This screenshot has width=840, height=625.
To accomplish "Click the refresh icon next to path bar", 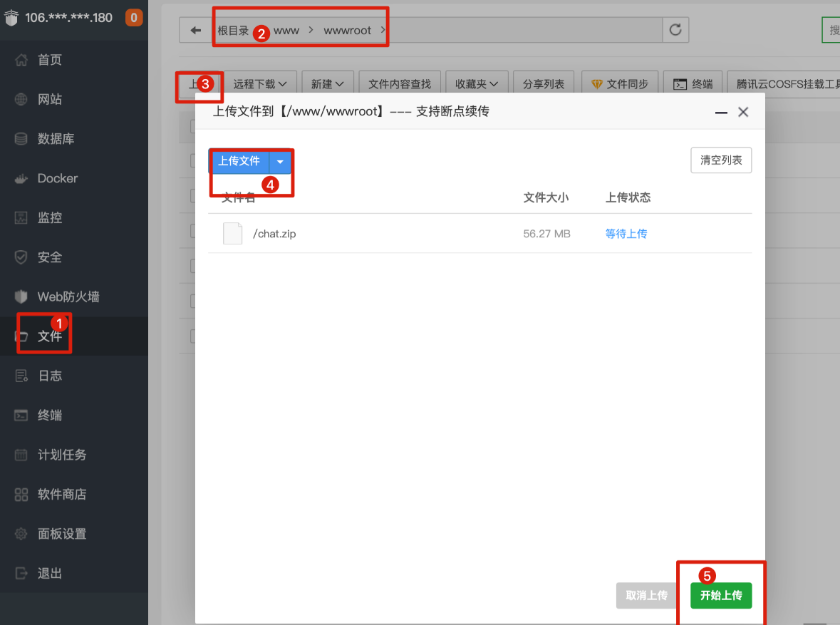I will click(675, 30).
